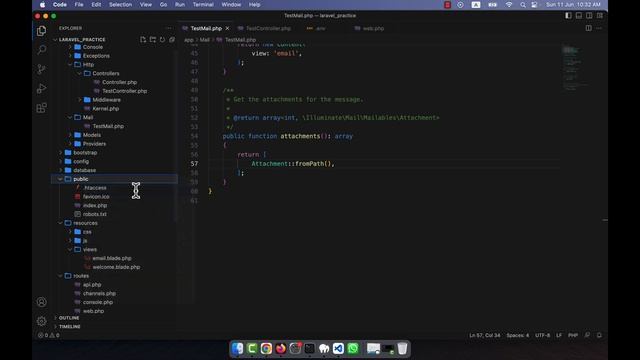Open the Selection menu
640x360 pixels.
(x=120, y=5)
